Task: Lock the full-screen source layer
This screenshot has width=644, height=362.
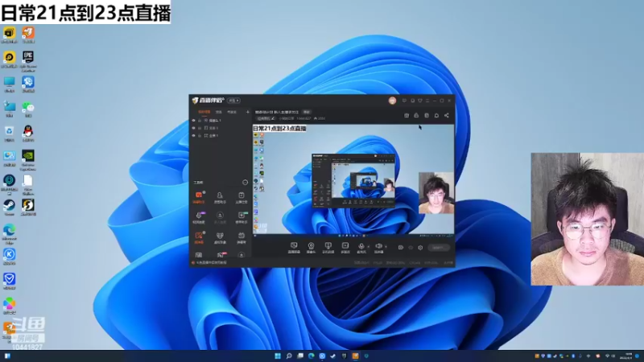Action: click(x=200, y=135)
